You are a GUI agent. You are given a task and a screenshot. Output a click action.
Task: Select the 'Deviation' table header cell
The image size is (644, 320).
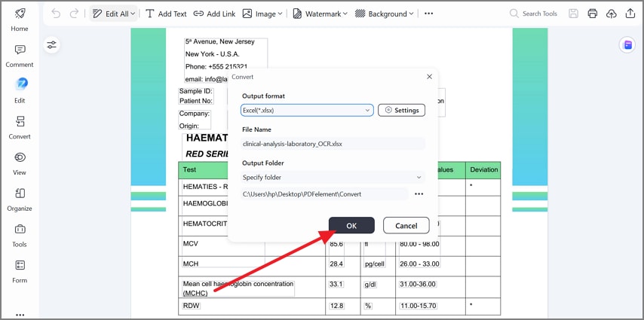[484, 169]
